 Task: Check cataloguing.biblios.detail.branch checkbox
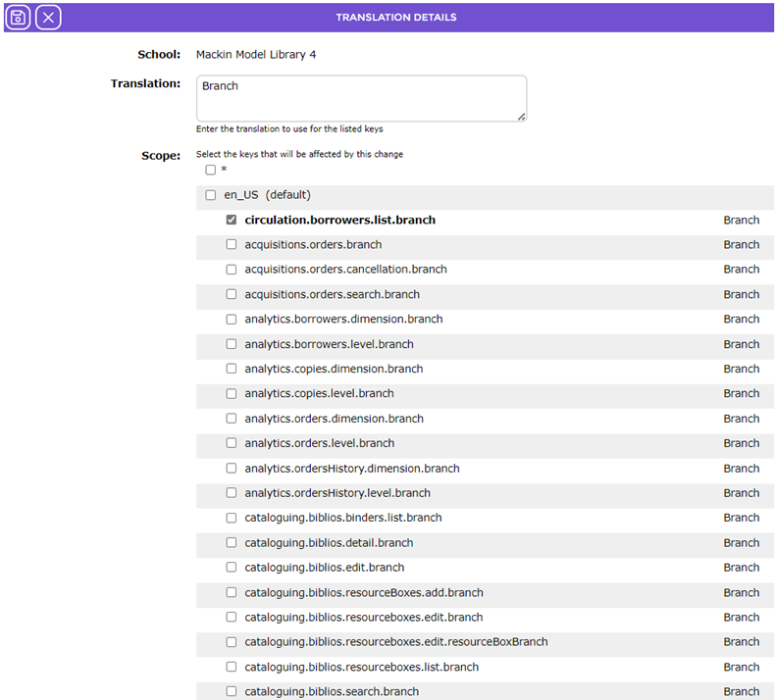[232, 542]
